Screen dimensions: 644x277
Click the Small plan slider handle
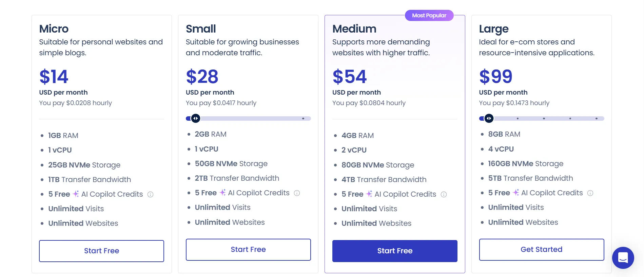[196, 118]
